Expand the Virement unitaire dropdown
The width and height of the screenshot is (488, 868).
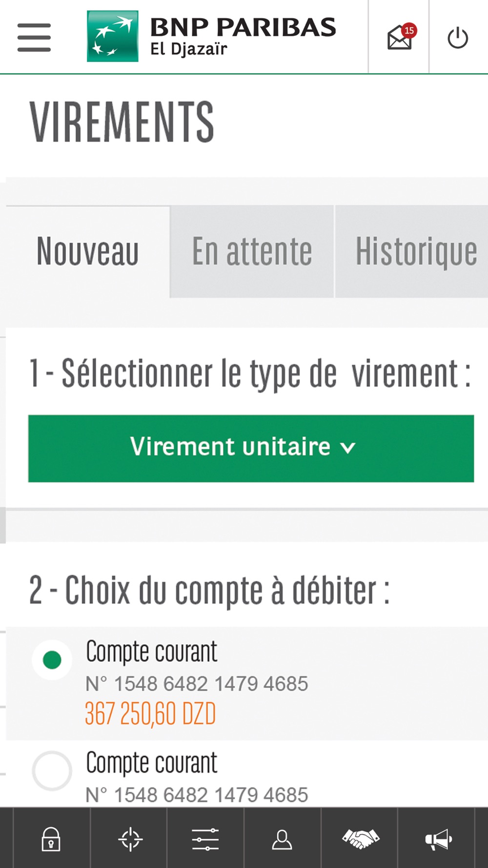click(251, 449)
